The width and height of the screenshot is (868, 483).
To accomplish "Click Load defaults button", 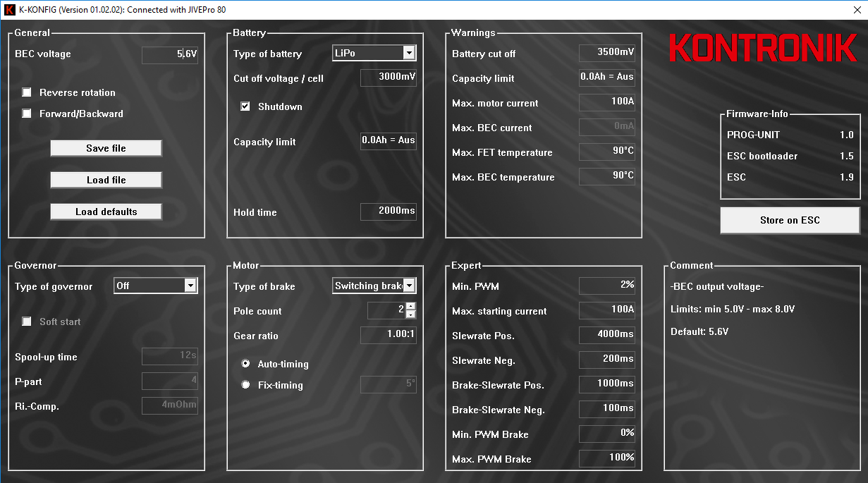I will pos(106,212).
